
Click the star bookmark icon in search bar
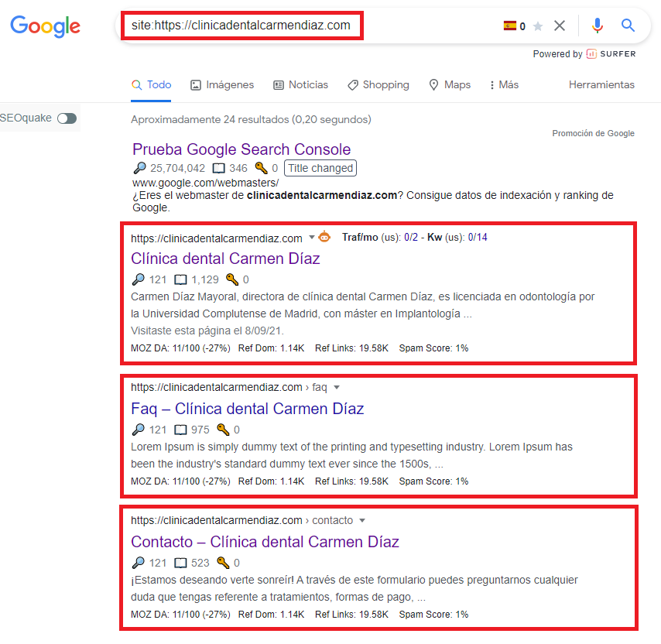538,26
